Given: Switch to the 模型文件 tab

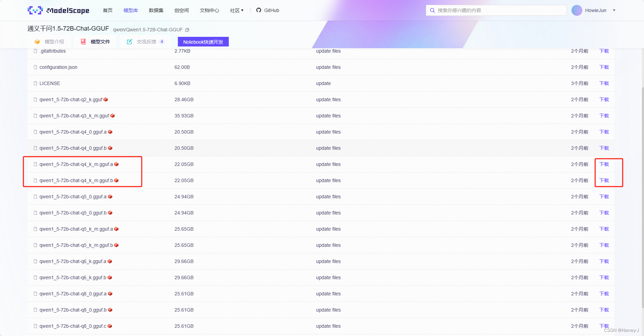Looking at the screenshot, I should pyautogui.click(x=95, y=42).
